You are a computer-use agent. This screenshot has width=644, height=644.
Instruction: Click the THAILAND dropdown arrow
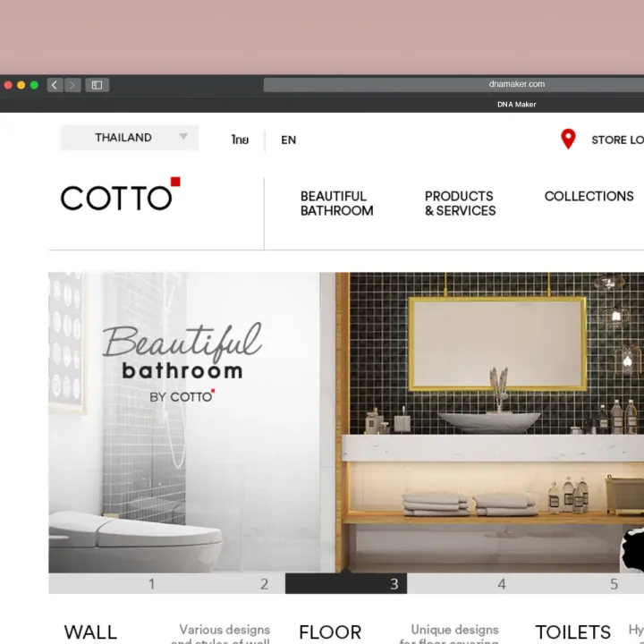(183, 136)
